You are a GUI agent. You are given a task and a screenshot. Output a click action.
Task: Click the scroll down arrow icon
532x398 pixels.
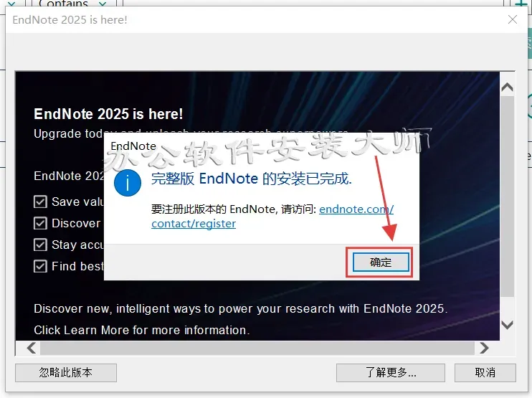pyautogui.click(x=507, y=325)
